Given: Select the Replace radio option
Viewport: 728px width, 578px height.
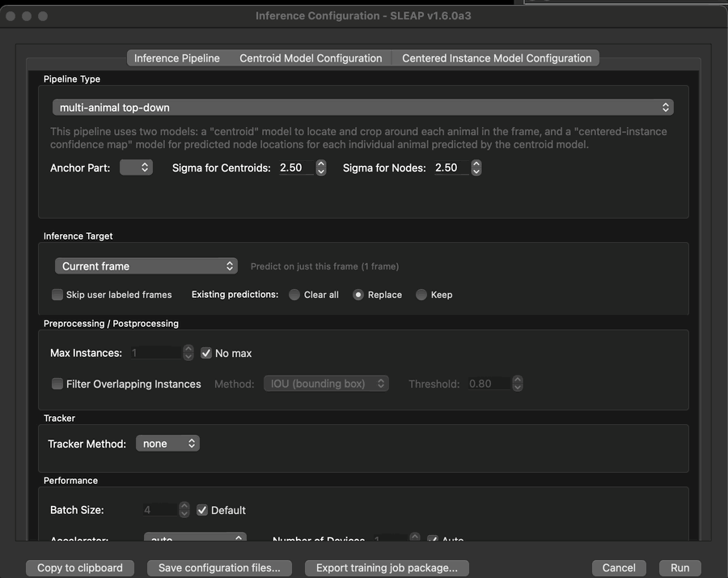Looking at the screenshot, I should pyautogui.click(x=358, y=295).
